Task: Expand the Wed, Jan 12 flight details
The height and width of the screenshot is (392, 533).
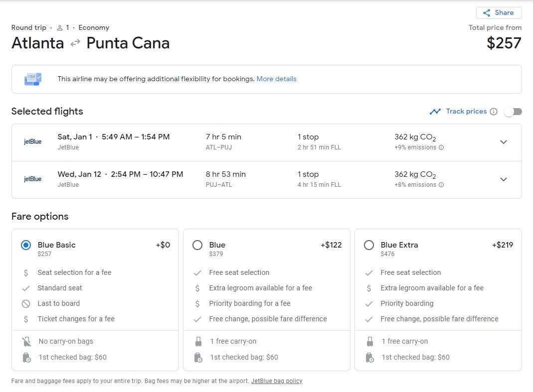Action: pyautogui.click(x=504, y=179)
